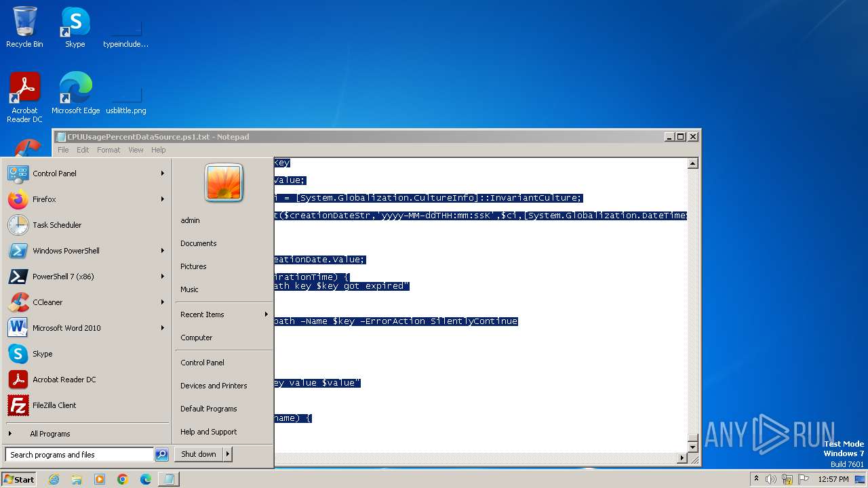Open All Programs list
Screen dimensions: 868x488
[x=86, y=434]
